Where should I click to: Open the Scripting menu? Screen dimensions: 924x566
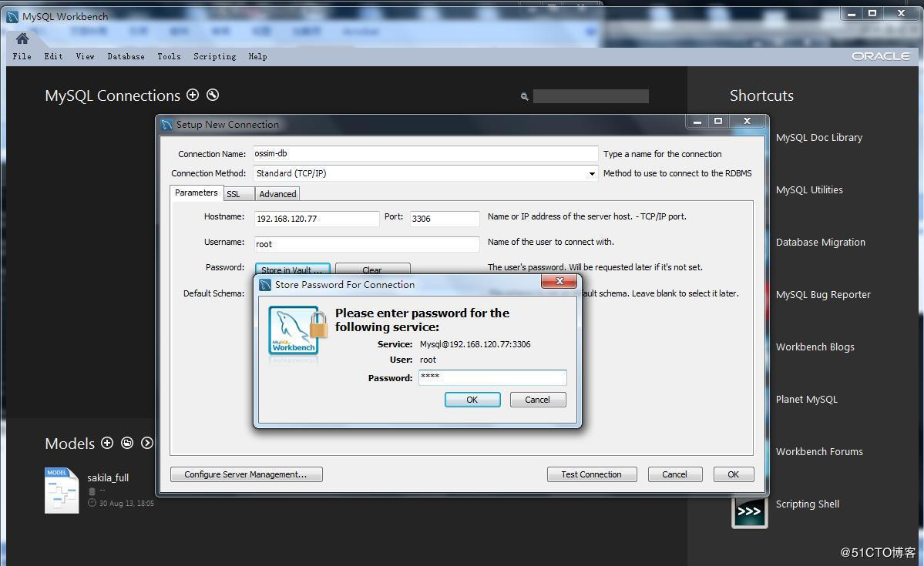click(214, 56)
